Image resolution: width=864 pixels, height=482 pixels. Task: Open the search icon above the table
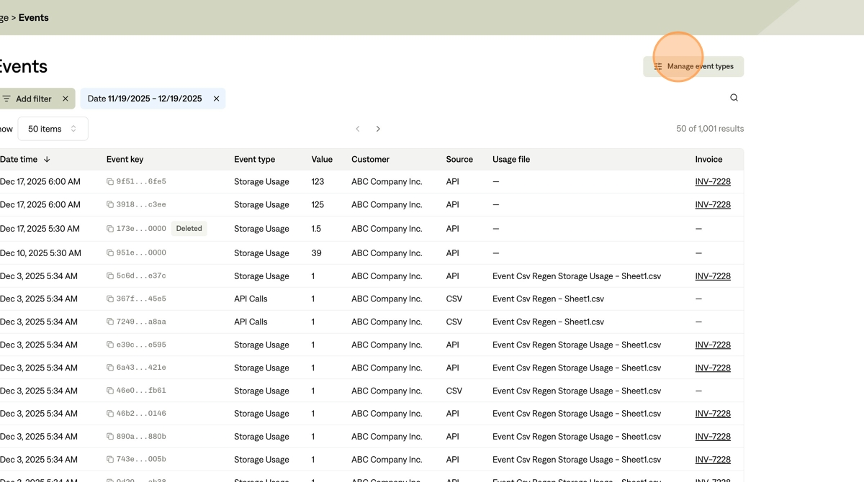point(734,98)
